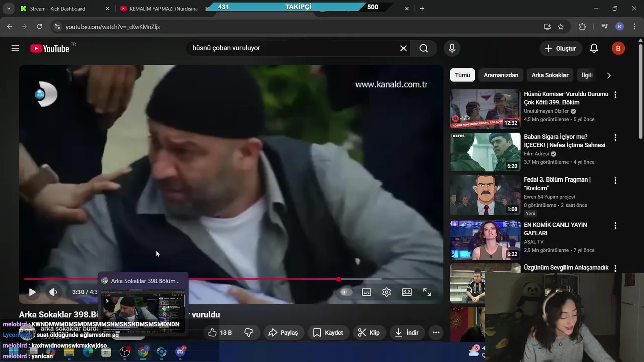The image size is (644, 362).
Task: Play the video
Action: pos(32,292)
